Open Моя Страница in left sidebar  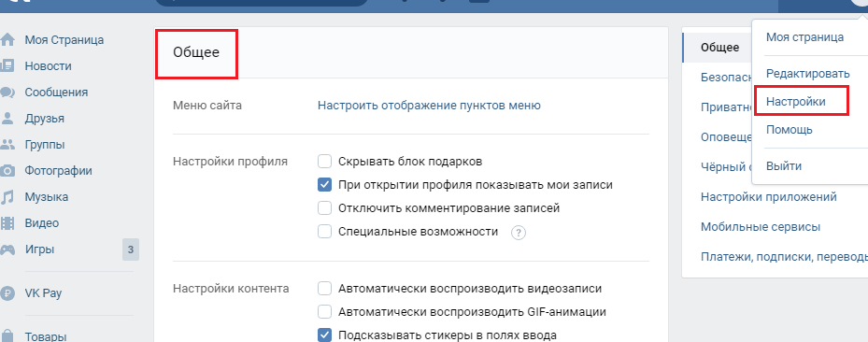point(64,40)
